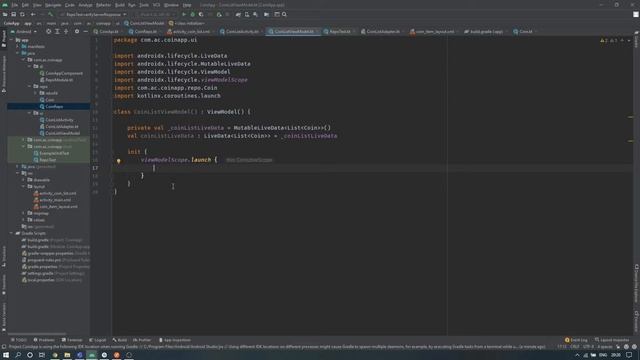The height and width of the screenshot is (360, 640).
Task: Open the Edit menu
Action: 25,5
